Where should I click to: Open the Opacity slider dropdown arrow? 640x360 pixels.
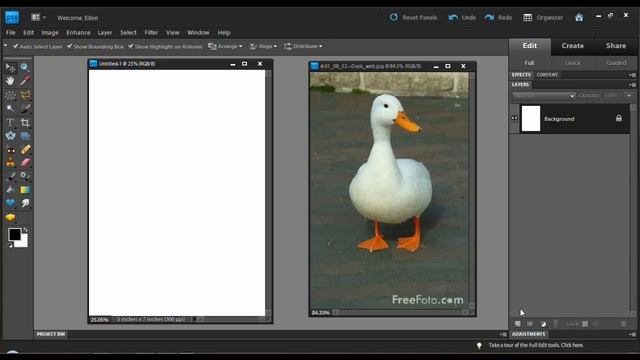[629, 96]
